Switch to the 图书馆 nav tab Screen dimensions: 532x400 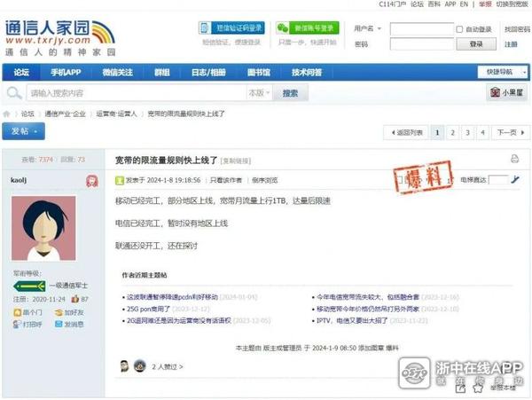click(x=258, y=72)
